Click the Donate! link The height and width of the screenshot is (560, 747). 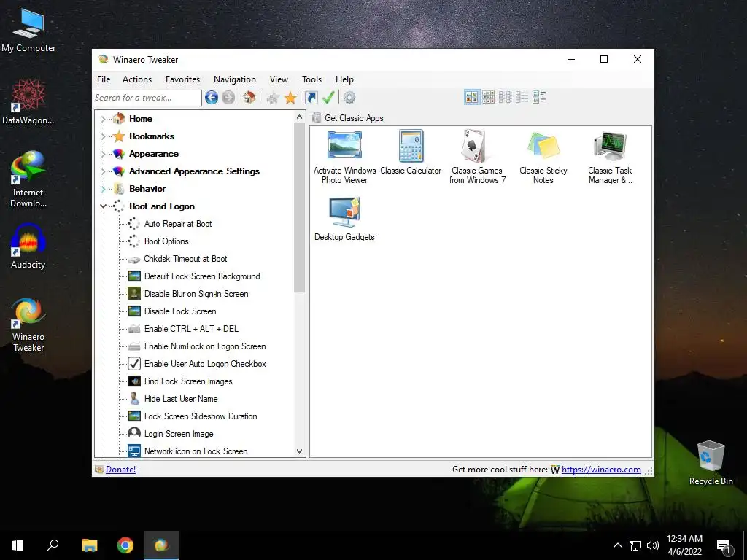point(120,470)
